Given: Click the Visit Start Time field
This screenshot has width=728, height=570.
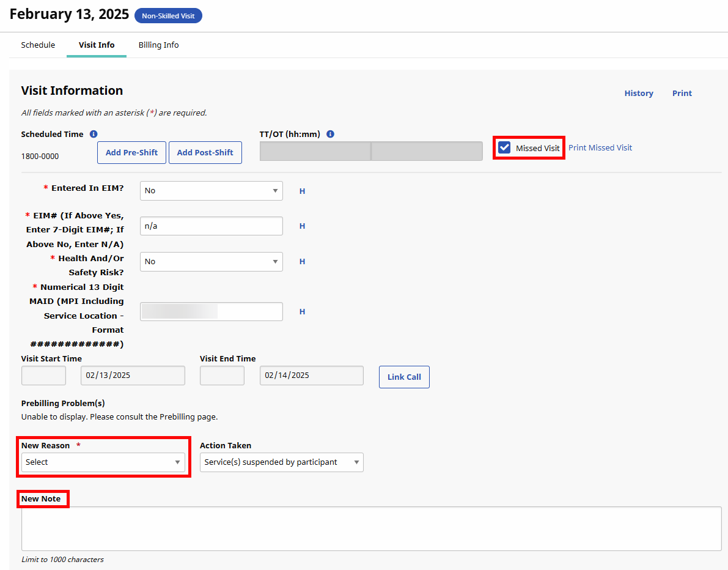Looking at the screenshot, I should [43, 375].
